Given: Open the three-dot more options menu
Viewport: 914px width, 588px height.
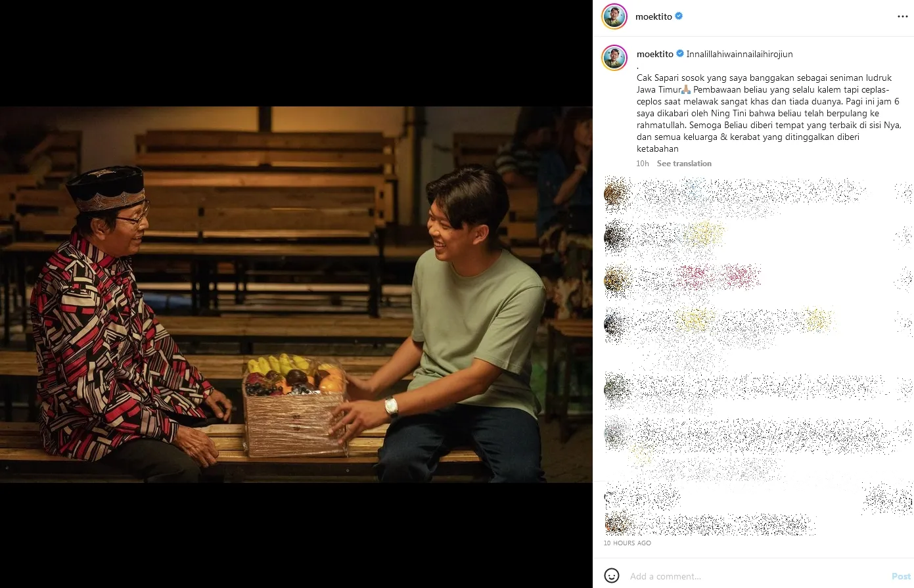Looking at the screenshot, I should pyautogui.click(x=902, y=16).
